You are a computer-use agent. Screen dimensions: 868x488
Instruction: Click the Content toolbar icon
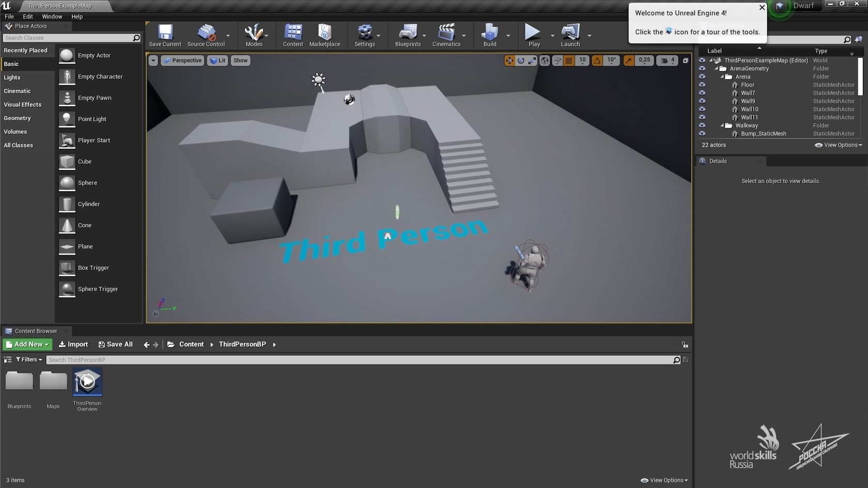pos(293,35)
